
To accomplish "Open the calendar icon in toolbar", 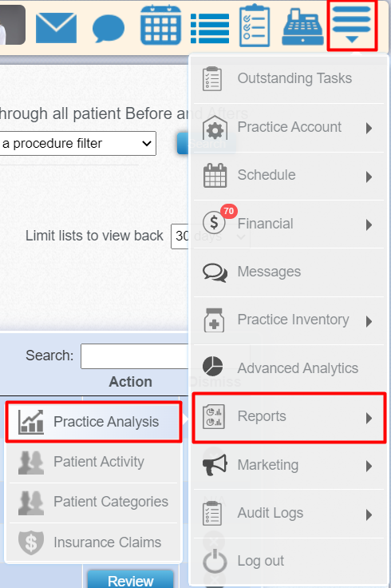I will click(x=160, y=25).
